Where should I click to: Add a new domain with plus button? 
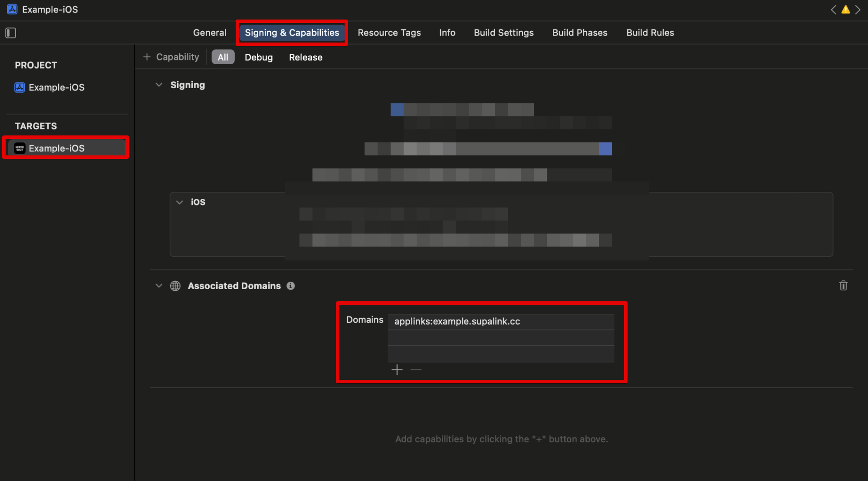click(397, 370)
